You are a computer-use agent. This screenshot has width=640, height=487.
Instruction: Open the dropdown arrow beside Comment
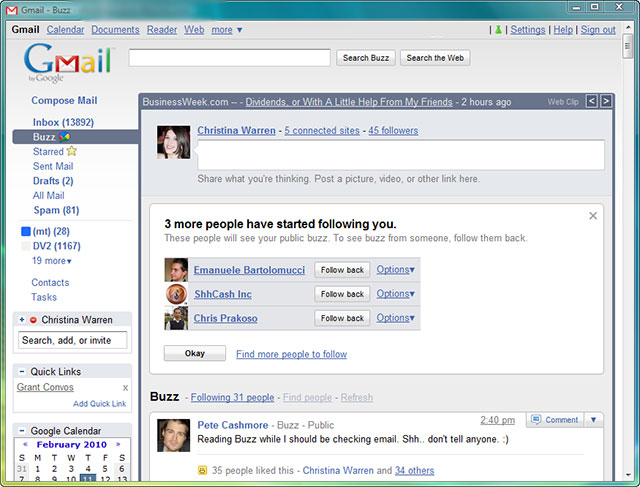pyautogui.click(x=594, y=420)
